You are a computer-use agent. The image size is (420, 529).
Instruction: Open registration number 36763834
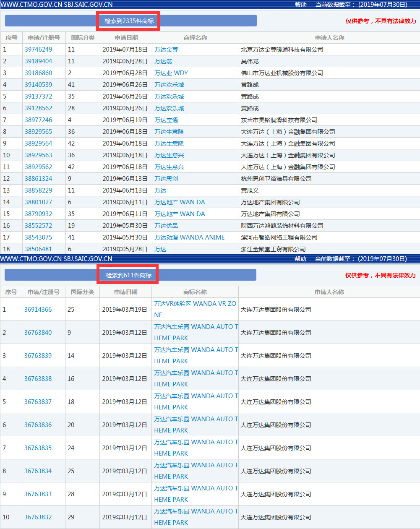click(x=38, y=471)
